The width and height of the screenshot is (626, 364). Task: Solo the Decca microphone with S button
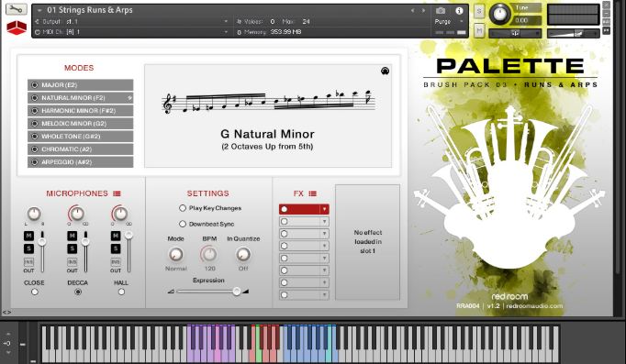(x=72, y=248)
